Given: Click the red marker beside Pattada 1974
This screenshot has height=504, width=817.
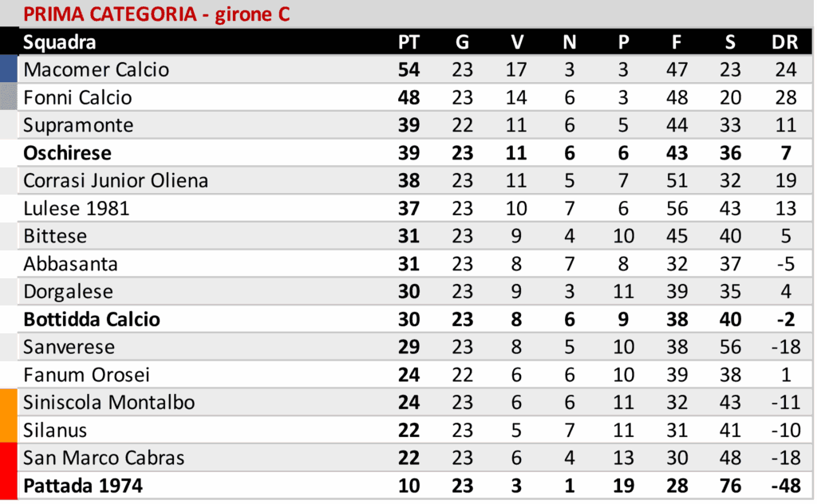Looking at the screenshot, I should [9, 485].
